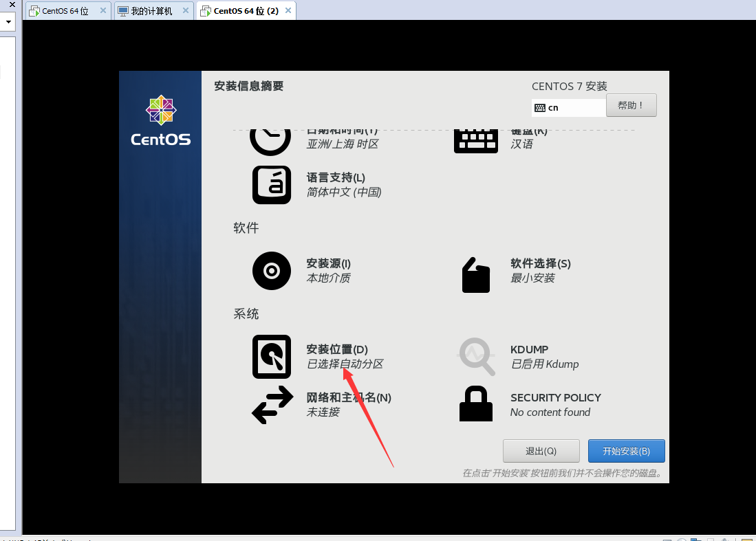This screenshot has width=756, height=541.
Task: Close the CentOS 64 位 (2) tab
Action: [288, 10]
